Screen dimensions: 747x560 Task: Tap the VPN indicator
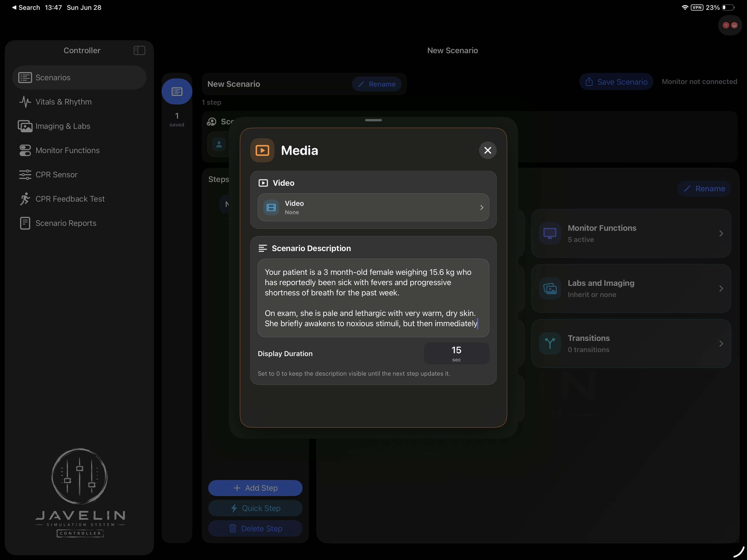697,7
